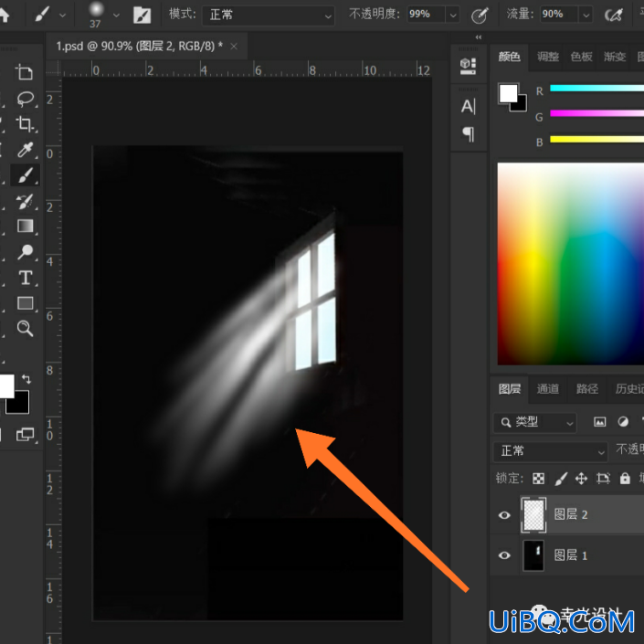Expand the 流量 flow slider arrow
The height and width of the screenshot is (644, 644).
click(586, 16)
